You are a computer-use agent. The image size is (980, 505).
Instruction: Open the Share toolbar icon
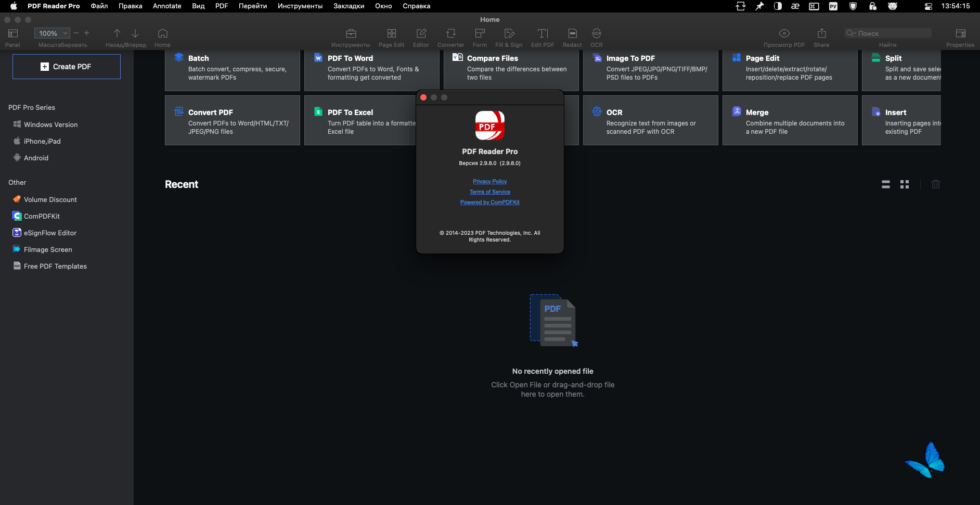[822, 33]
